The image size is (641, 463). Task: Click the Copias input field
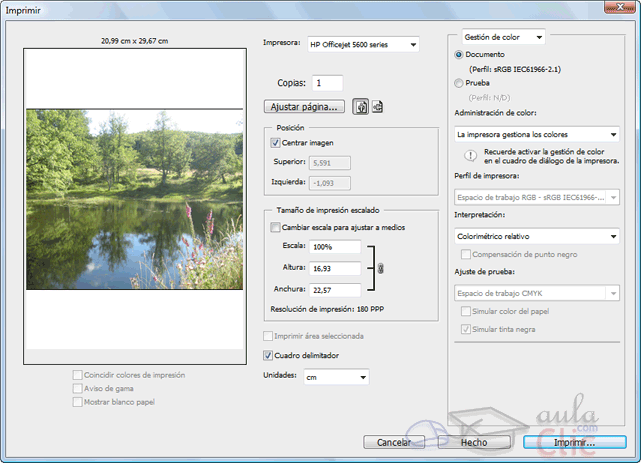click(327, 83)
